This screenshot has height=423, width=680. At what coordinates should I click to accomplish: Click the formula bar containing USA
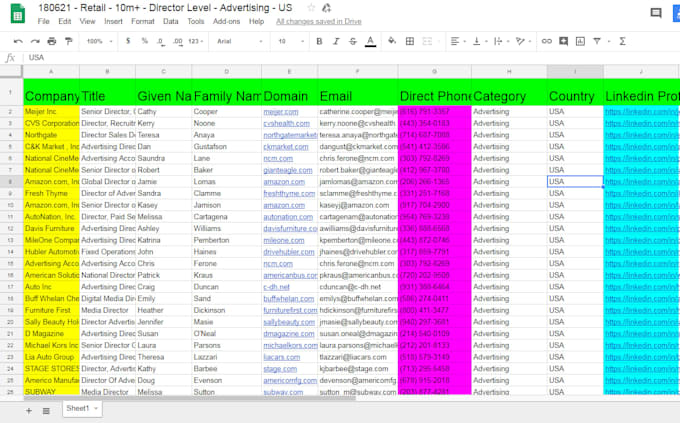pos(351,57)
